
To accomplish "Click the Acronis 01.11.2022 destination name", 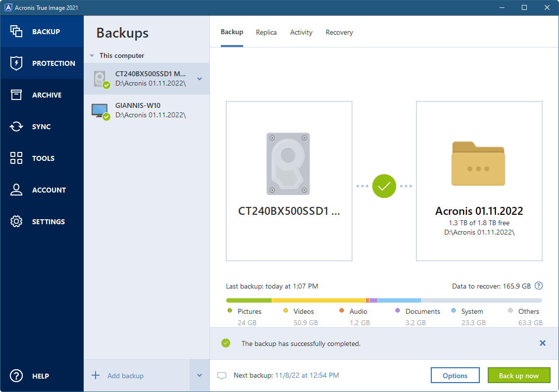I will pyautogui.click(x=479, y=211).
